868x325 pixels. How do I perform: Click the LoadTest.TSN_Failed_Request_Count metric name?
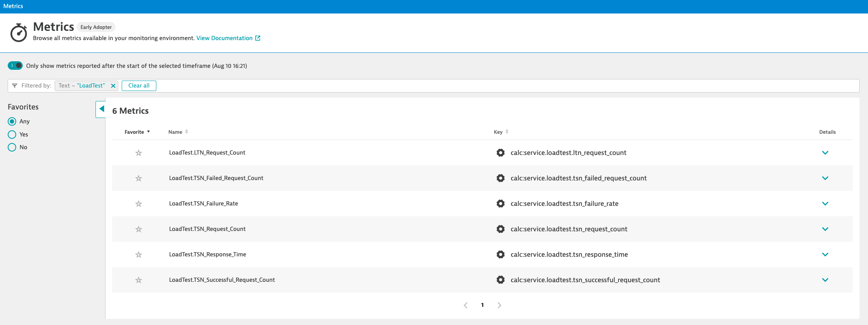[x=216, y=178]
